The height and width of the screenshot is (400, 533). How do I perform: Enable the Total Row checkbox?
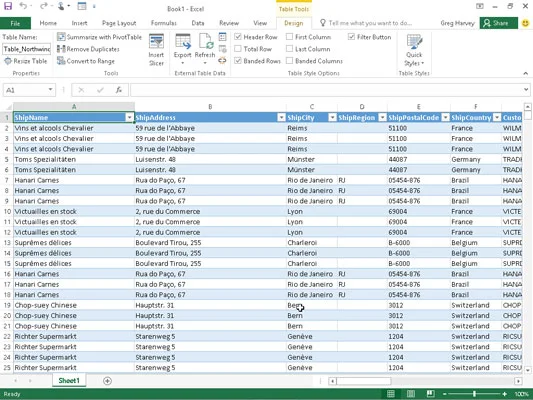pos(238,49)
